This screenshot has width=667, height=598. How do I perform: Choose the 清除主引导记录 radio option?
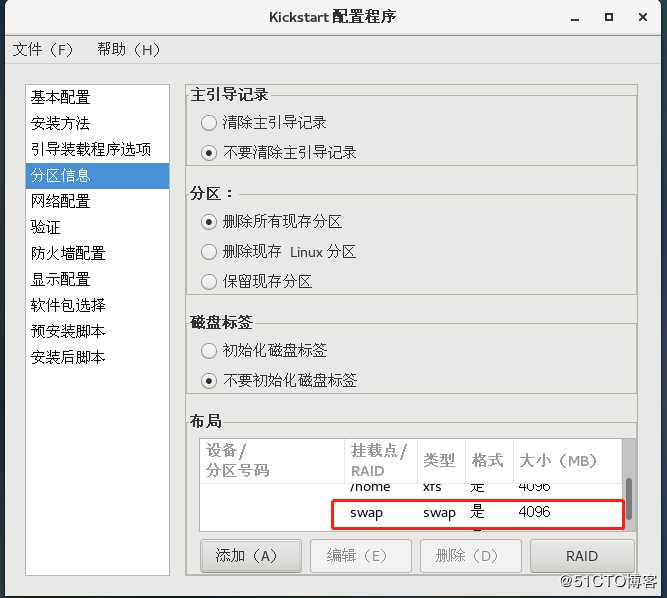(209, 123)
